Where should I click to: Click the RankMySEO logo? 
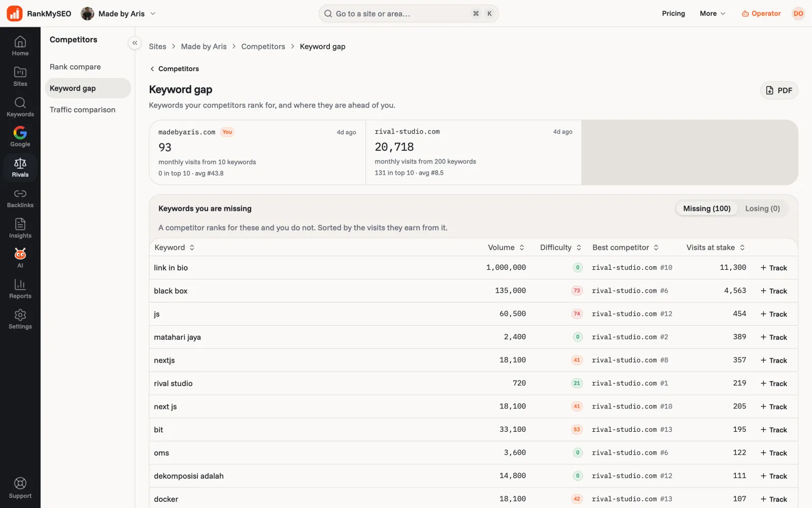click(x=39, y=14)
